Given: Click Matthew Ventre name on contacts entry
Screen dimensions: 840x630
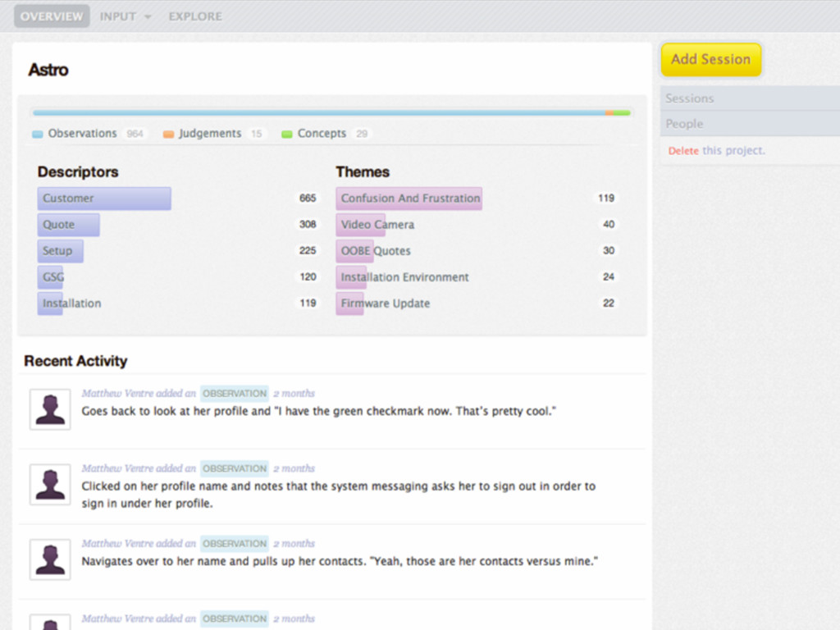Looking at the screenshot, I should click(x=117, y=544).
